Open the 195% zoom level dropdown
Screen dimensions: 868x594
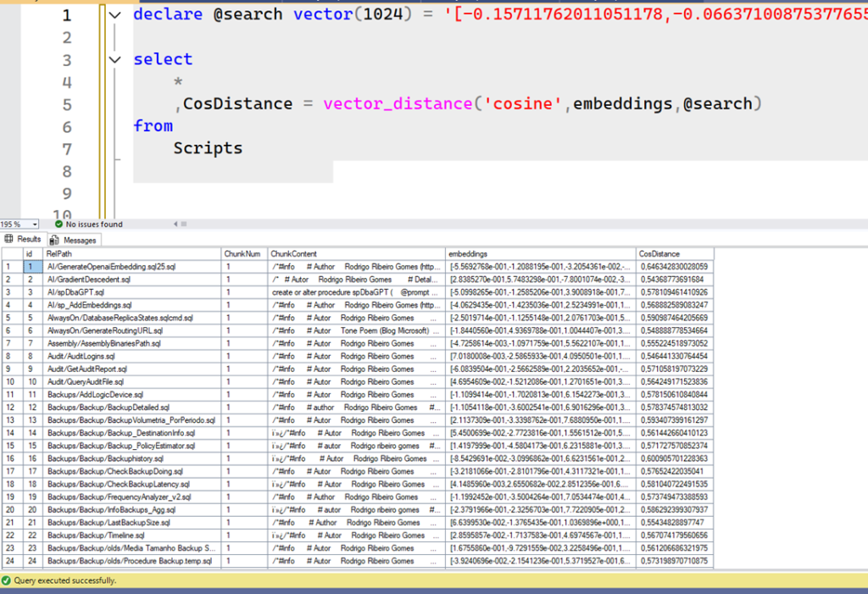click(34, 225)
